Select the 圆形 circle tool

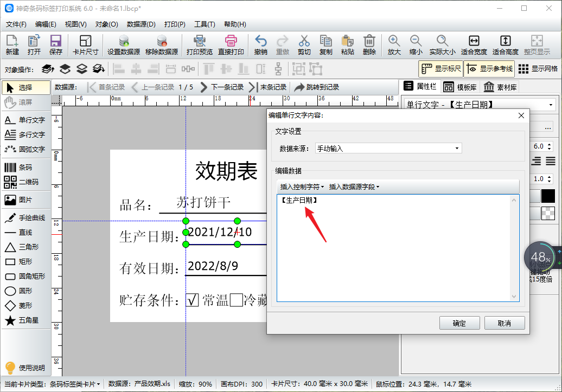tap(26, 291)
